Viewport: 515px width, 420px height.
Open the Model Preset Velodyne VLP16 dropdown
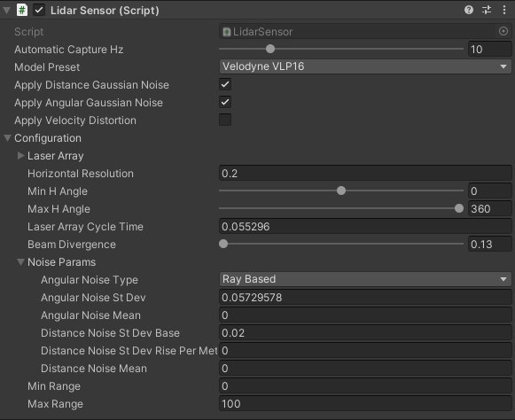365,66
